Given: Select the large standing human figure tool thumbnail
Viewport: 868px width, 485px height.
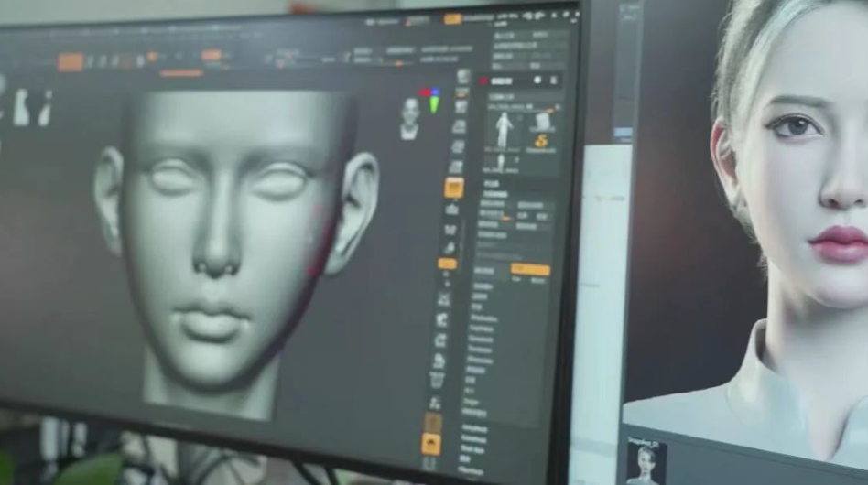Looking at the screenshot, I should [x=504, y=130].
